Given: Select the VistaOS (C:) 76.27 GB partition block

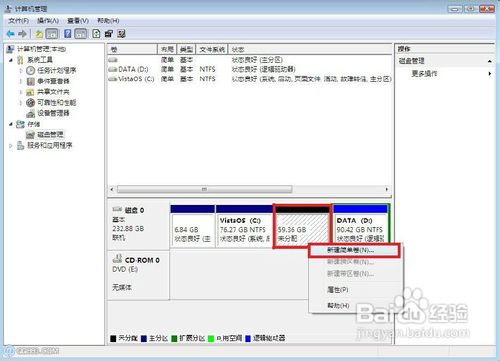Looking at the screenshot, I should pos(244,226).
